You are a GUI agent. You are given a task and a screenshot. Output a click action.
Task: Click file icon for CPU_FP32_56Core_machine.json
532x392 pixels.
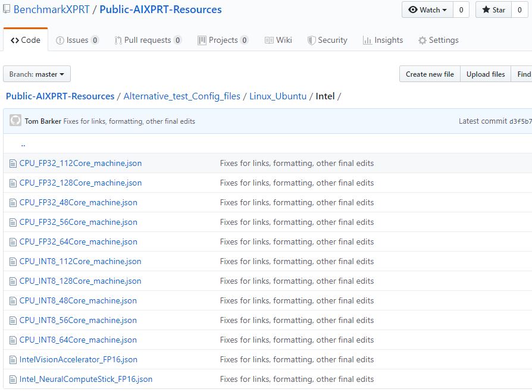pyautogui.click(x=13, y=223)
